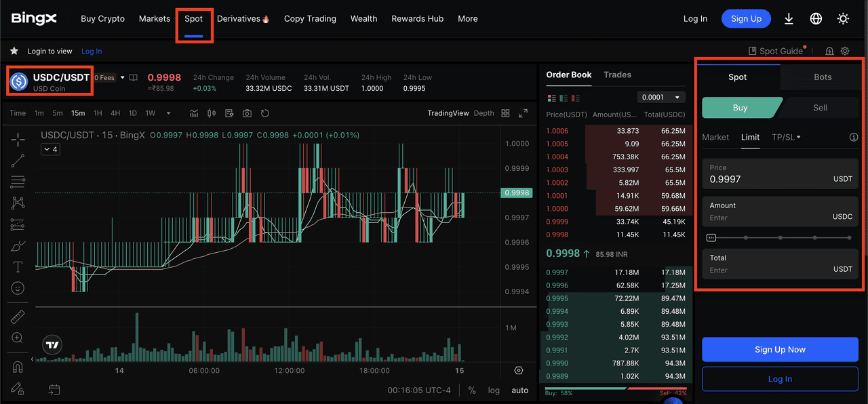This screenshot has height=404, width=868.
Task: Open the TP/SL order type dropdown
Action: tap(786, 137)
